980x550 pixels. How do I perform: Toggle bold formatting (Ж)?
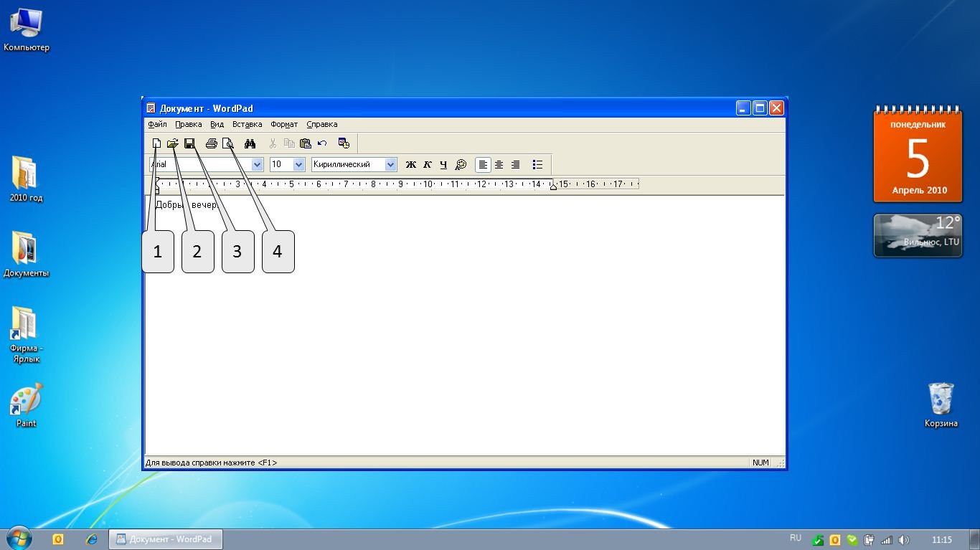click(410, 165)
